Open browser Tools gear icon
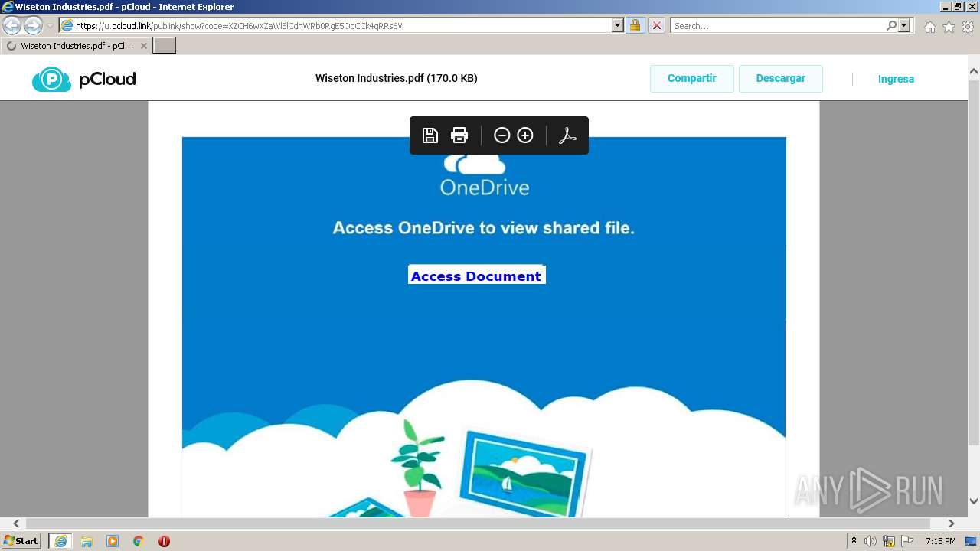This screenshot has width=980, height=551. pyautogui.click(x=968, y=27)
